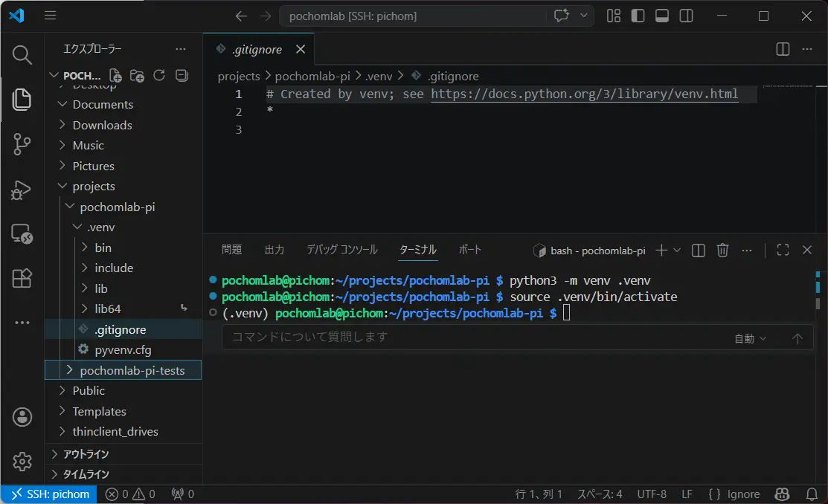Viewport: 828px width, 504px height.
Task: Select the ターミナル panel tab
Action: tap(417, 249)
